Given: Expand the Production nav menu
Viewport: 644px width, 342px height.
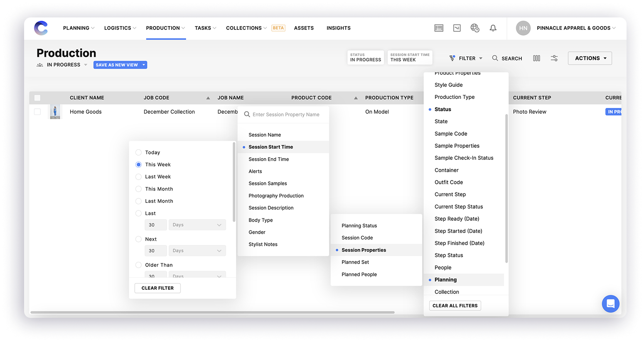Looking at the screenshot, I should (165, 28).
